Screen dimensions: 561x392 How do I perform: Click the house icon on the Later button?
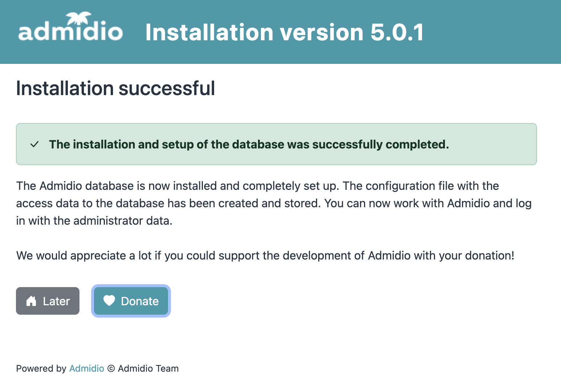(31, 301)
